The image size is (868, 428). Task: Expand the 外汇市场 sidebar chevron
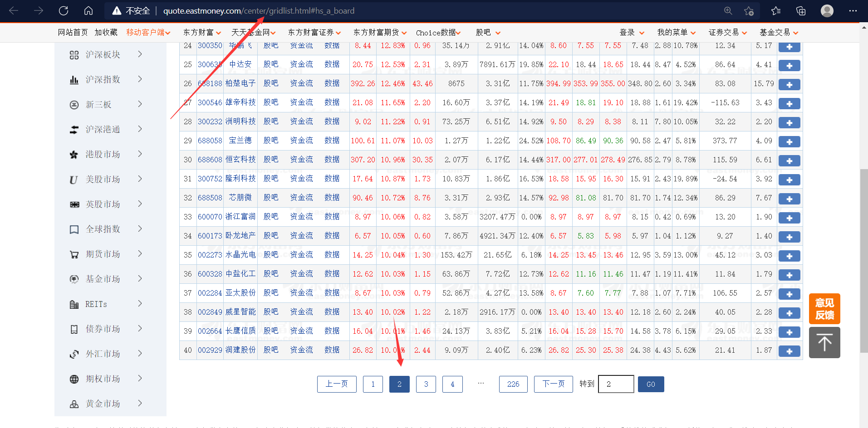(140, 353)
